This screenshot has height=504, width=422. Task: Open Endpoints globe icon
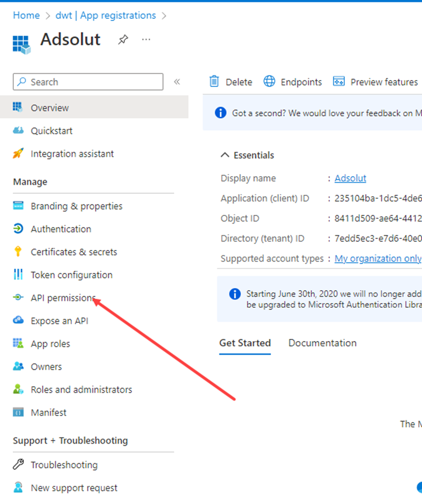tap(269, 82)
